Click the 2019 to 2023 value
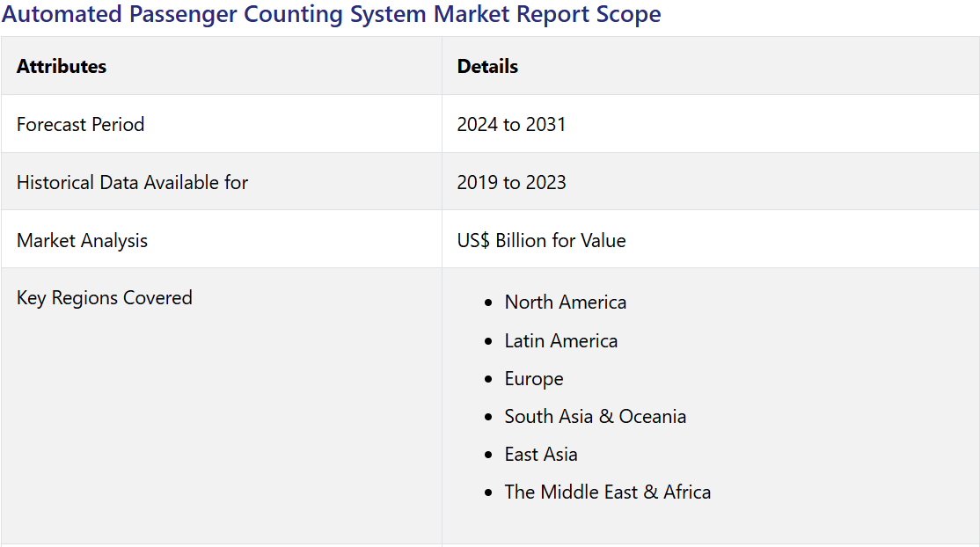The height and width of the screenshot is (547, 980). (x=511, y=183)
